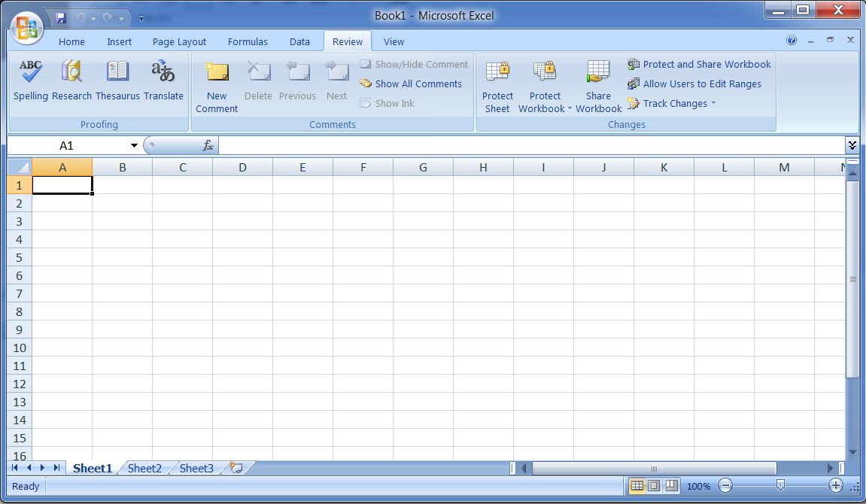
Task: Open Protect Sheet dialog
Action: 497,84
